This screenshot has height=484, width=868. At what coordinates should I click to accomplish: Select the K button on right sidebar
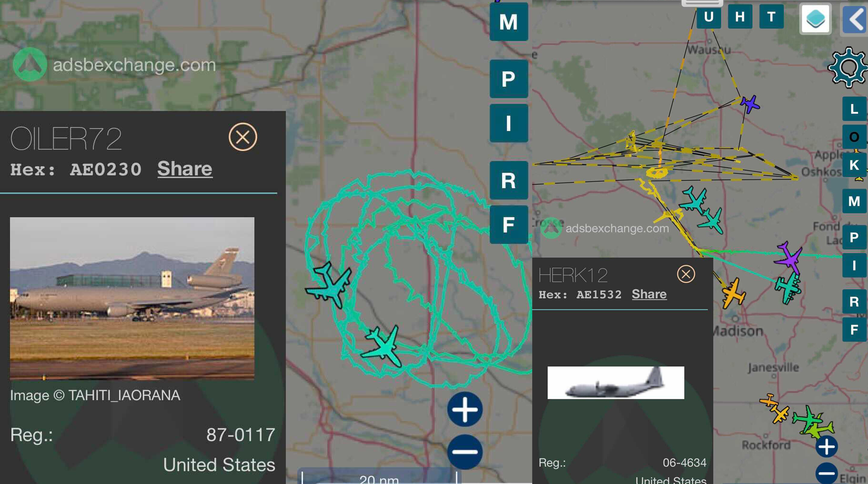[x=854, y=165]
